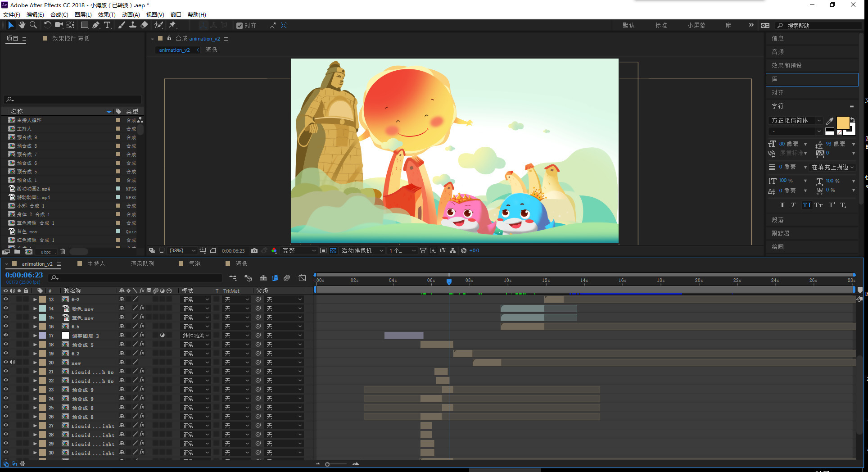Screen dimensions: 868x472
Task: Expand layer 17 properties
Action: click(35, 336)
